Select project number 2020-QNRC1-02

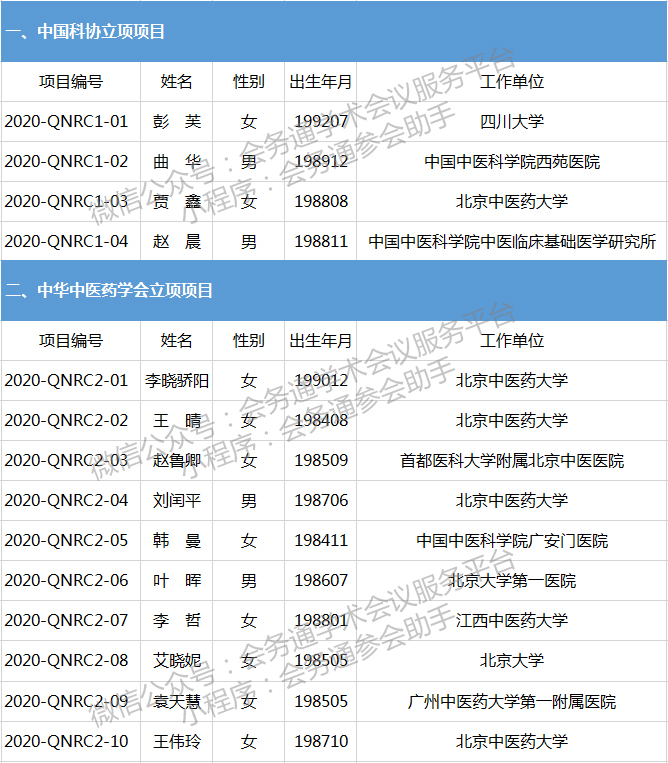tap(67, 161)
